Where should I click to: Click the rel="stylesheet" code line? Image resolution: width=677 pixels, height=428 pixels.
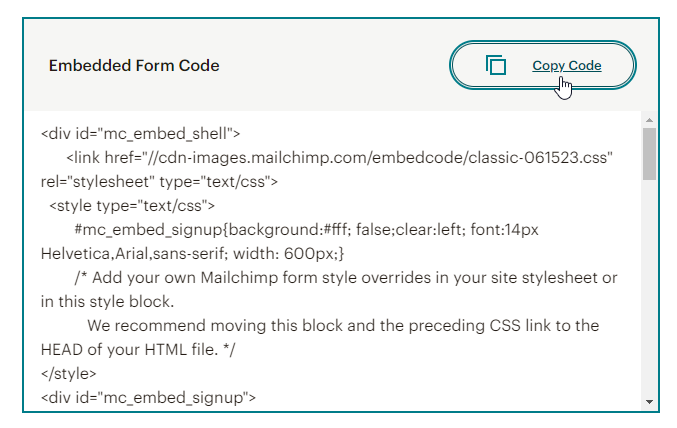click(x=158, y=181)
